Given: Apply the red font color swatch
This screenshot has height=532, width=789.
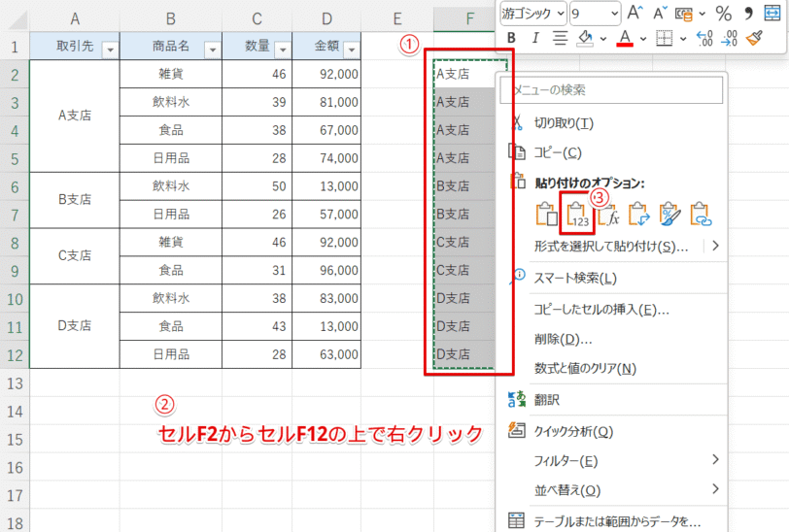Looking at the screenshot, I should click(x=625, y=38).
